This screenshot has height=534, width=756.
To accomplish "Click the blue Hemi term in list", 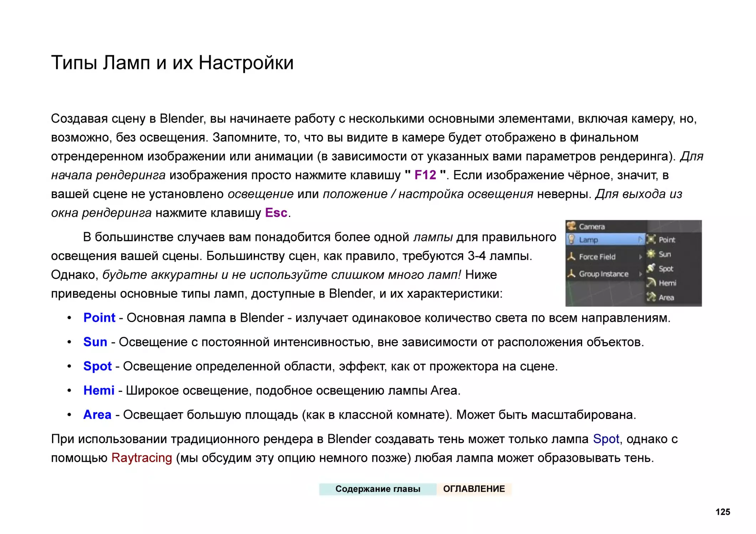I will pyautogui.click(x=99, y=390).
